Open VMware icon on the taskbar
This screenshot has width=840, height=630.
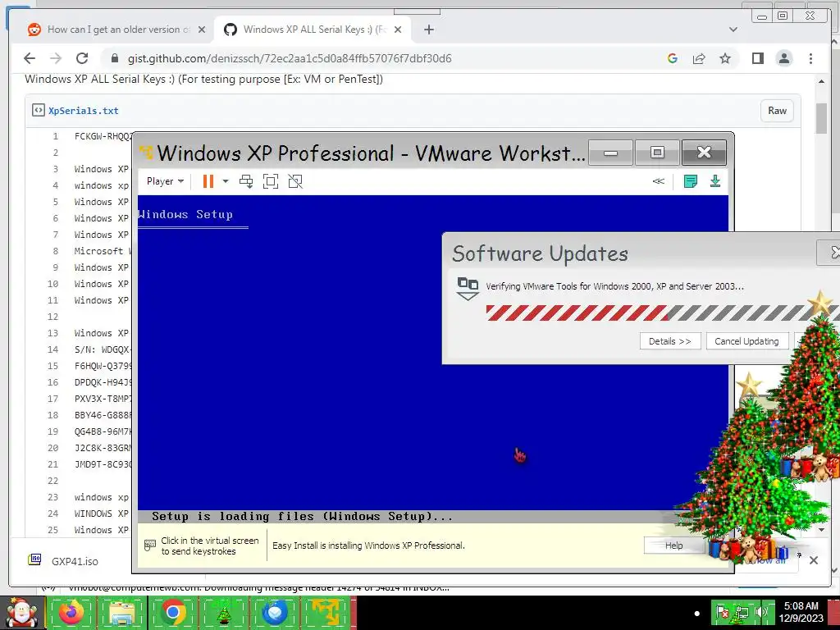(x=326, y=612)
